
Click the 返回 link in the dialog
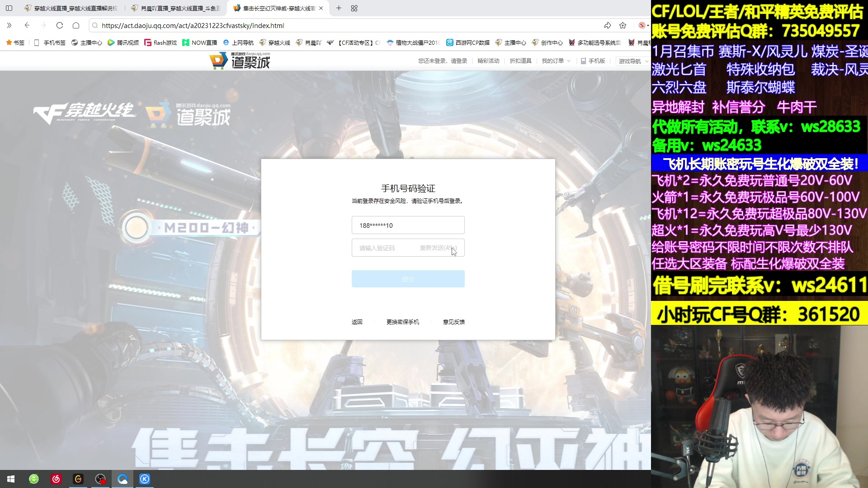(x=357, y=322)
